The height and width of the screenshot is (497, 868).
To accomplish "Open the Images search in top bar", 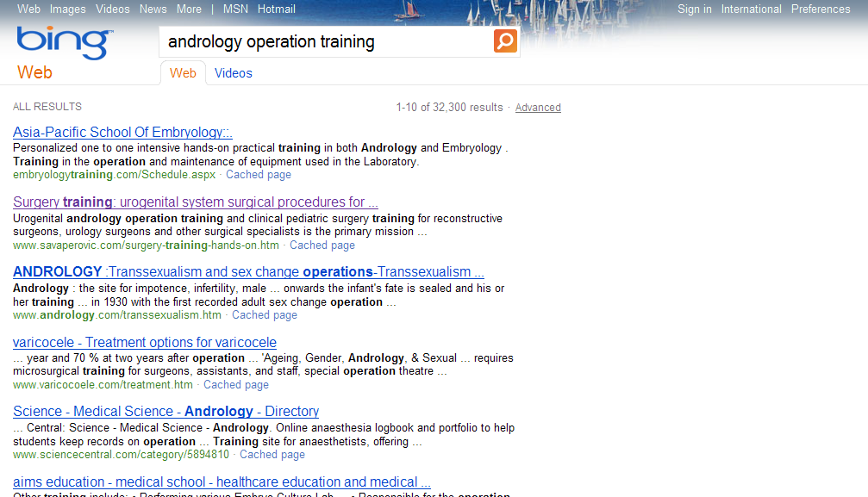I will tap(67, 9).
